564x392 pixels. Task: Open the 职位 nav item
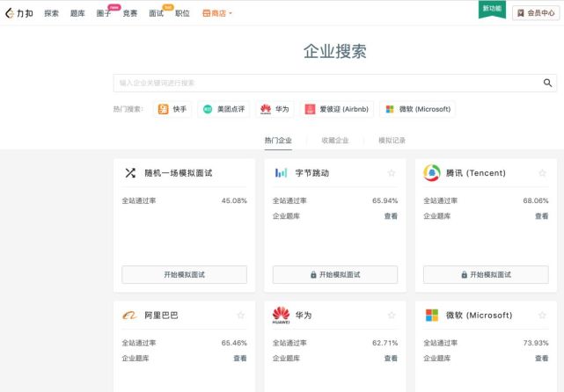coord(182,14)
